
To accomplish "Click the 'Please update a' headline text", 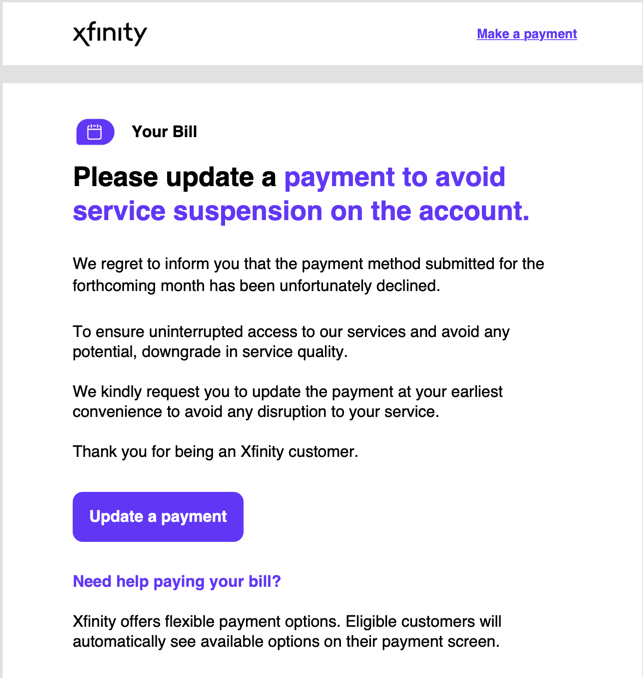I will (175, 177).
